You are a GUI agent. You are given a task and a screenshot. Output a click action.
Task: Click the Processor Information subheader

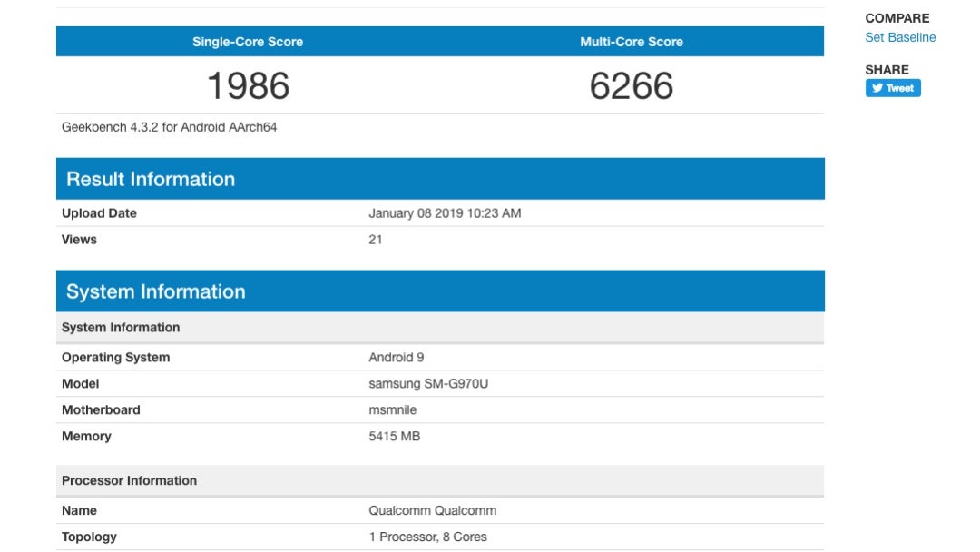[440, 481]
